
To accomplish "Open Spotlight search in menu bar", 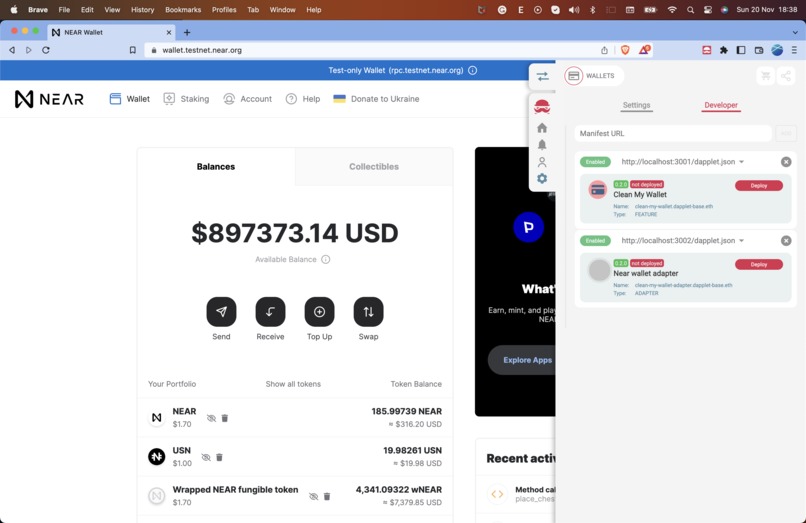I will click(690, 10).
